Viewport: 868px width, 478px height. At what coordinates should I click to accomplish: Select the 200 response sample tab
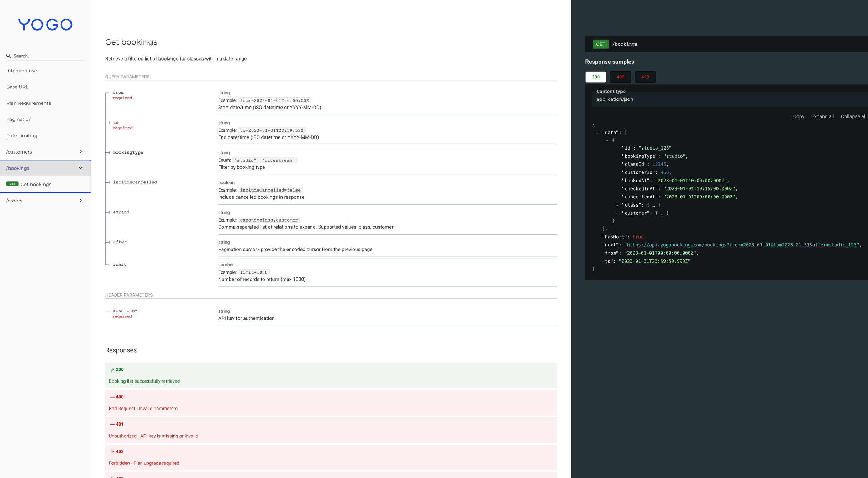[595, 77]
